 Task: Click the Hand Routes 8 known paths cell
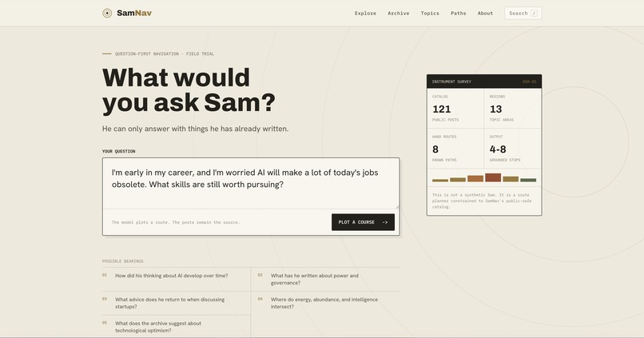click(x=455, y=149)
